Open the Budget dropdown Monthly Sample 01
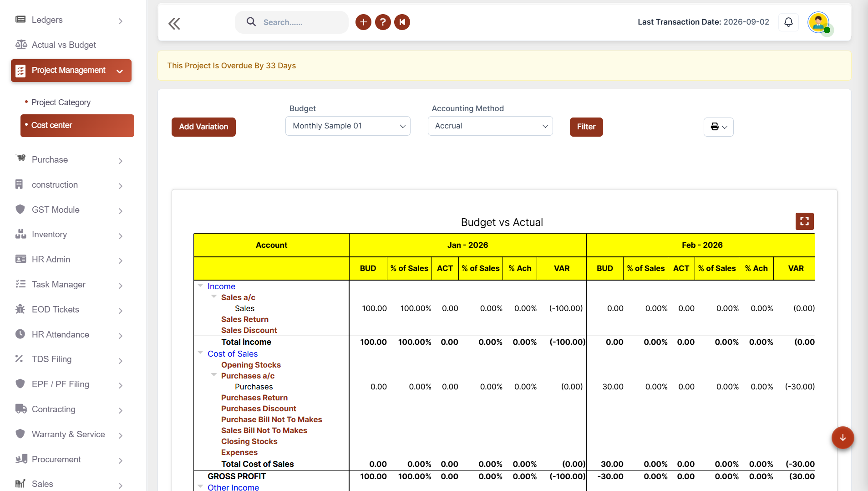Image resolution: width=868 pixels, height=491 pixels. coord(348,126)
